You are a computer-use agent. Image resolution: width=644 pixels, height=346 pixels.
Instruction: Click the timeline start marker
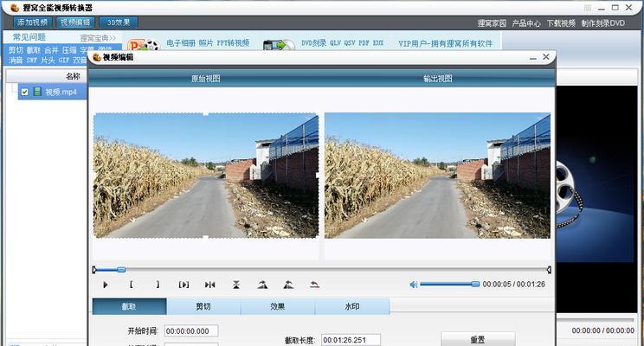[x=94, y=270]
